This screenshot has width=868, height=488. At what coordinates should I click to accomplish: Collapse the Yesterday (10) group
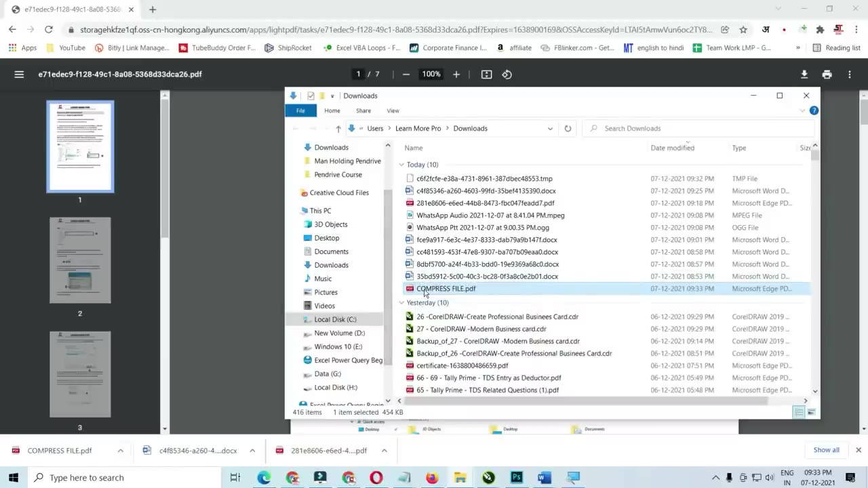click(x=401, y=303)
